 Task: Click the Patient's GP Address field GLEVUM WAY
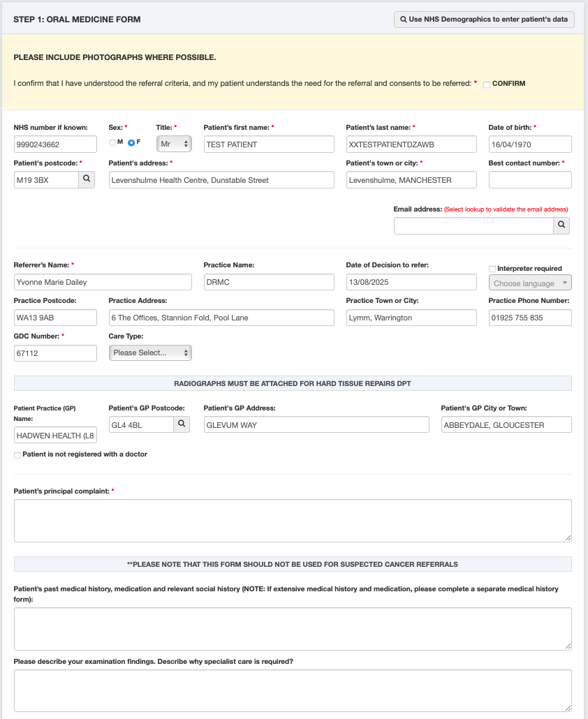(x=316, y=424)
